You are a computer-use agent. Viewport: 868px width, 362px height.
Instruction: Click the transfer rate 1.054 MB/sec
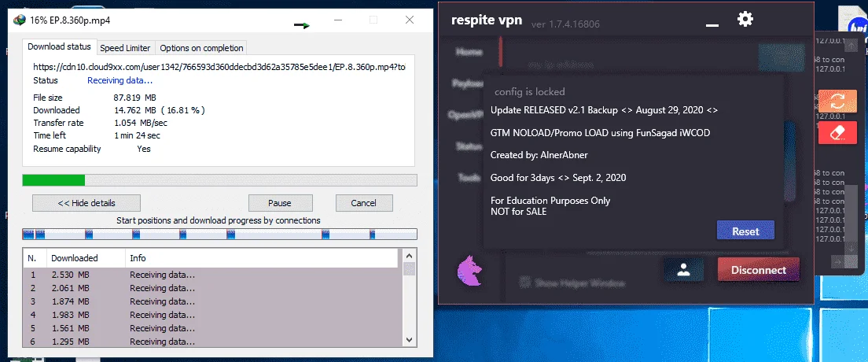[141, 123]
